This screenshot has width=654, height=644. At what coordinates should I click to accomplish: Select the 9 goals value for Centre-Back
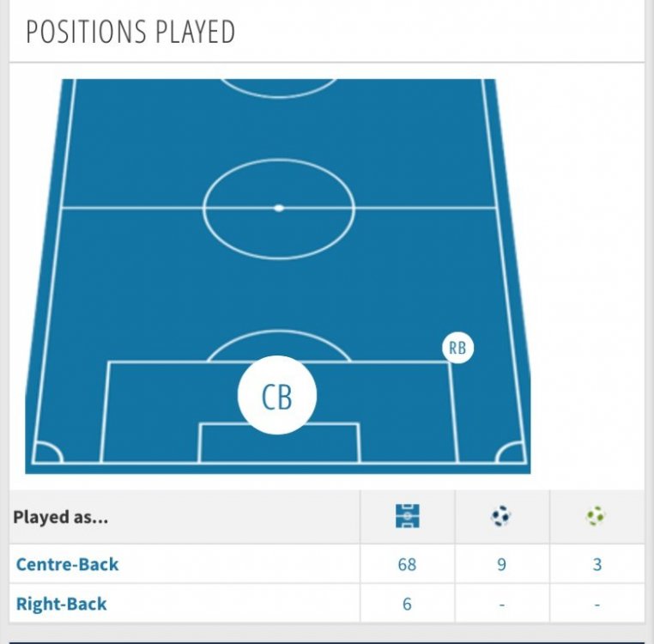[x=501, y=564]
